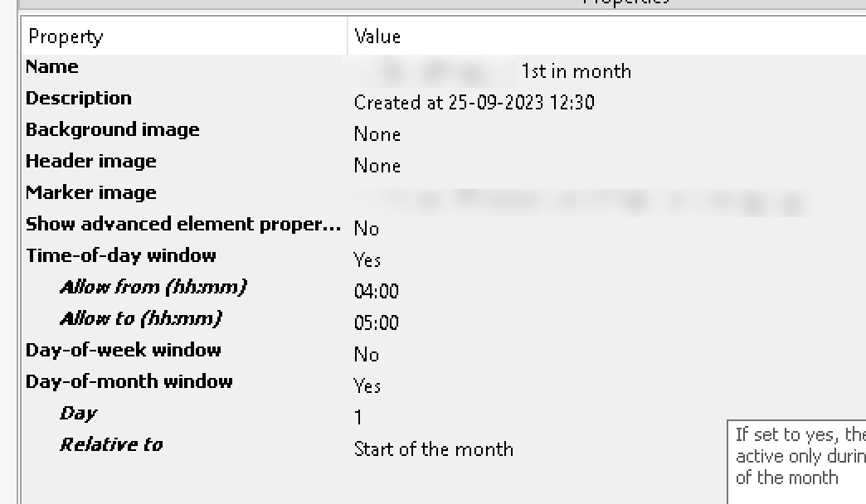866x504 pixels.
Task: Select the Name property row label
Action: click(52, 67)
